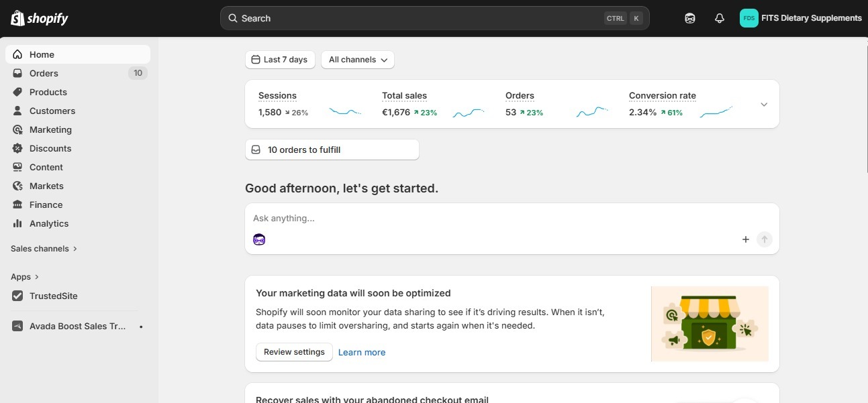
Task: Open Analytics page
Action: pos(78,223)
